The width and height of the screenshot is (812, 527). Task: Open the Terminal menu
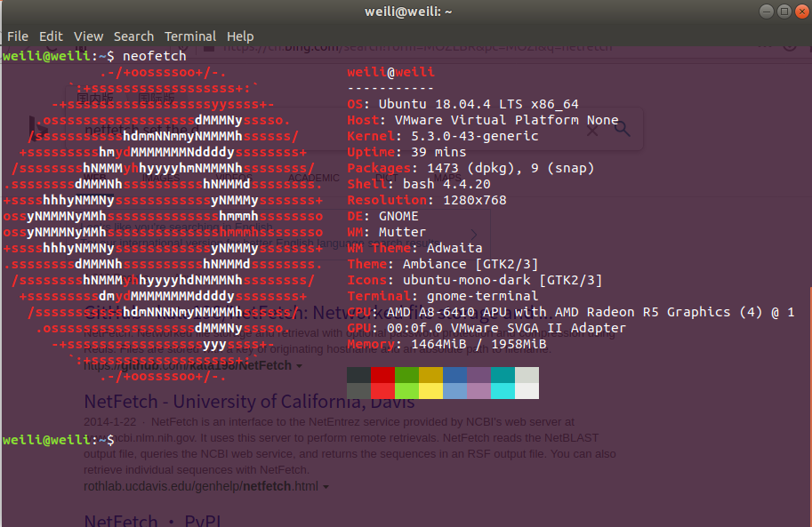190,36
